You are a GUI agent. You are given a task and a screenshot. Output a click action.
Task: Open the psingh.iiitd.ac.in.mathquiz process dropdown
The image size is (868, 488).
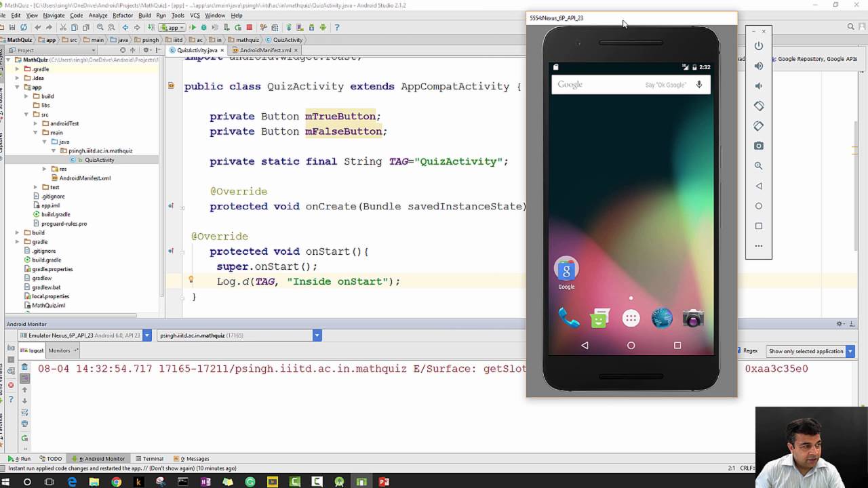(239, 335)
